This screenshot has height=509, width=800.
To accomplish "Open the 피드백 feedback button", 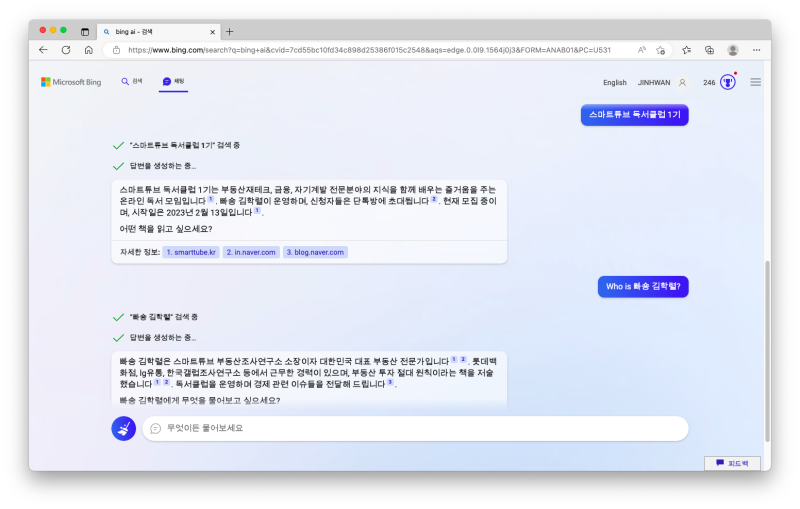I will [x=732, y=463].
